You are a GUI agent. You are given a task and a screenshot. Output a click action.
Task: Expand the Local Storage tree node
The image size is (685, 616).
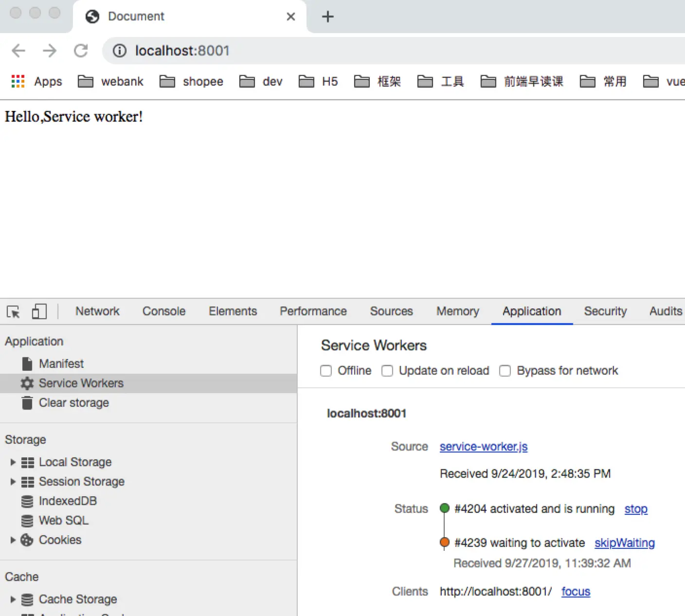coord(13,462)
